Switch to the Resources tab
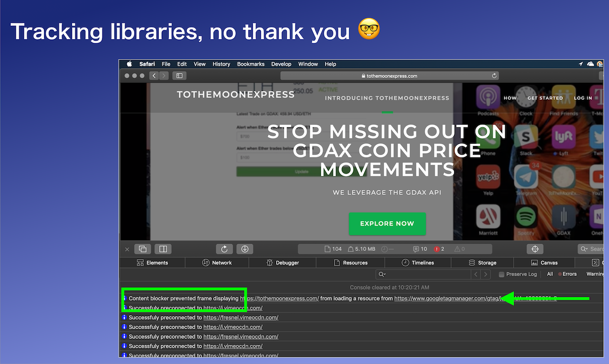Viewport: 609px width, 364px height. click(351, 263)
